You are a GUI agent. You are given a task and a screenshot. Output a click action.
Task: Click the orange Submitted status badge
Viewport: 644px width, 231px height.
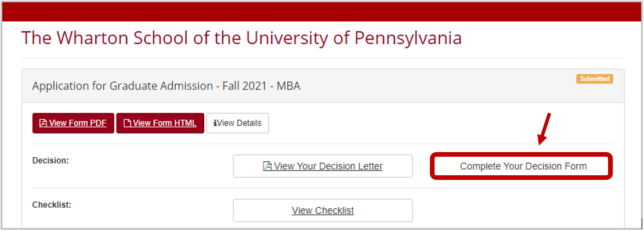pyautogui.click(x=595, y=78)
